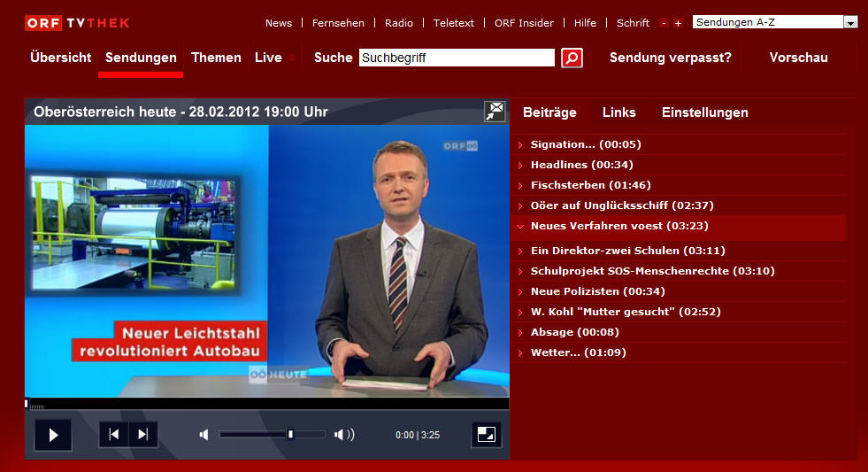
Task: Open the Hilfe link
Action: point(585,23)
